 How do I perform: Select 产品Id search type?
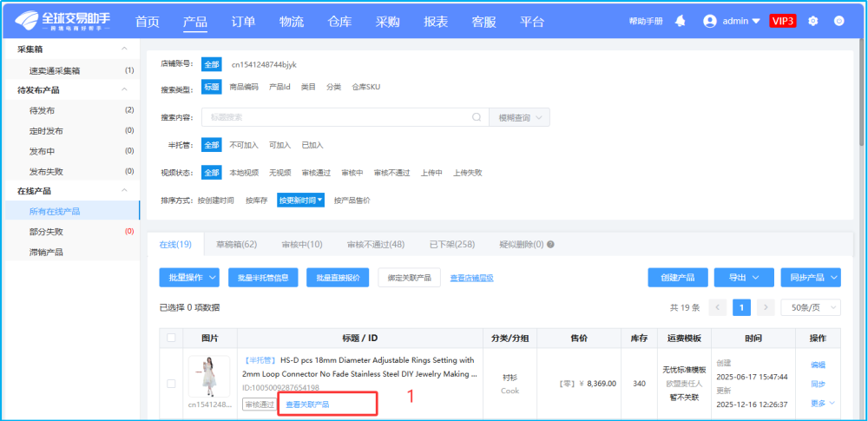279,87
